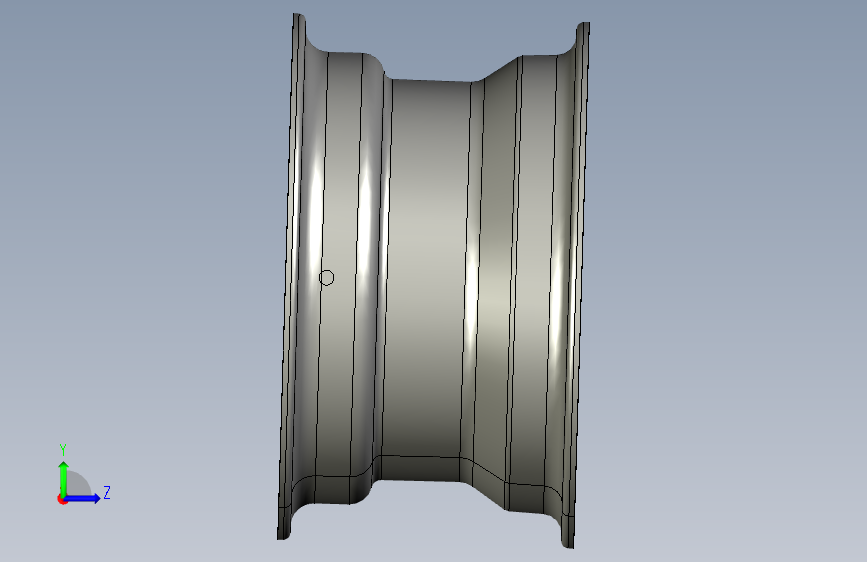Click the red origin point of axis triad

[62, 499]
